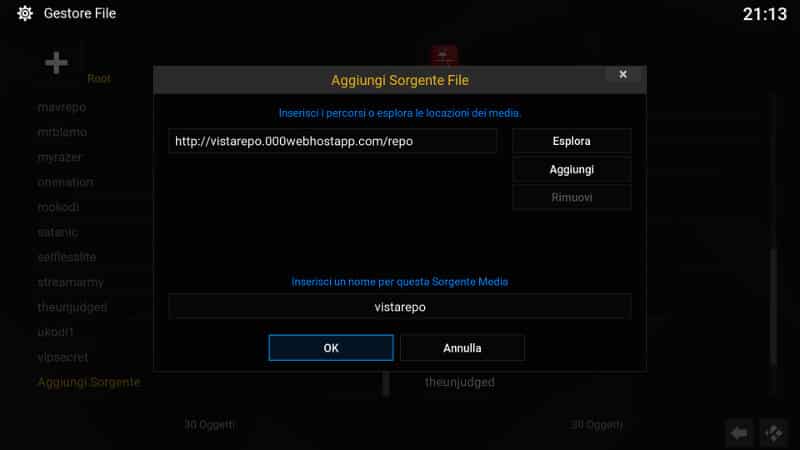The image size is (800, 450).
Task: Click the back arrow icon at bottom right
Action: click(739, 433)
